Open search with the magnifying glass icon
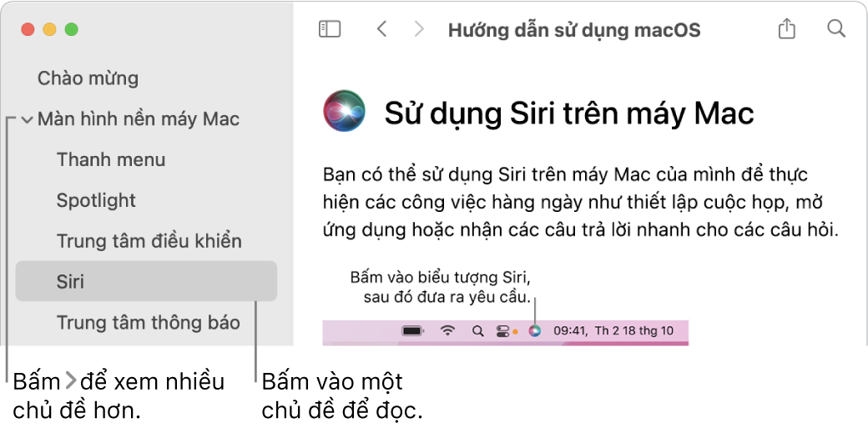This screenshot has height=428, width=868. coord(836,29)
